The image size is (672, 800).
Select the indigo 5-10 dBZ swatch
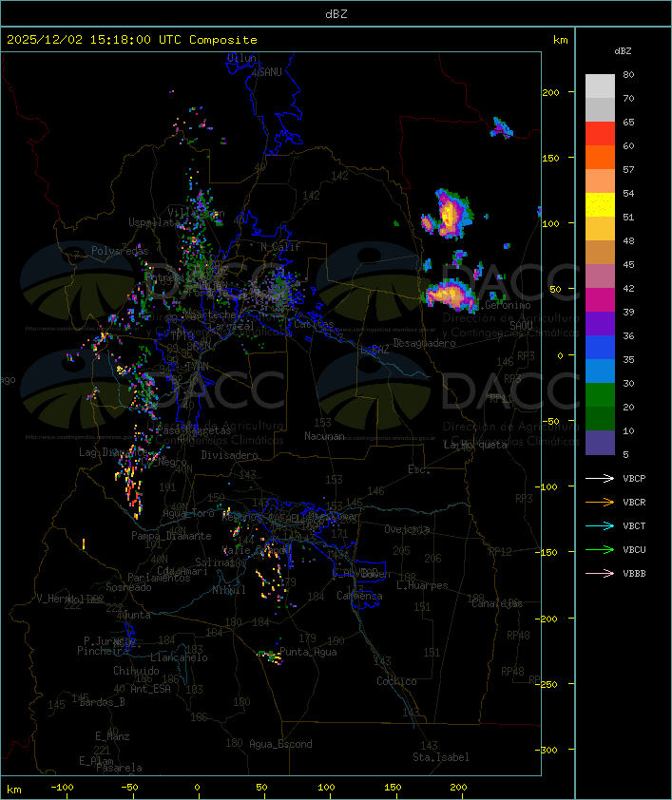(x=600, y=443)
